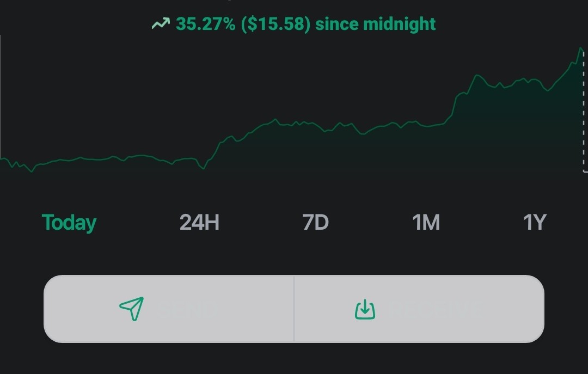Select the chart's lowest dip near start

pos(32,171)
